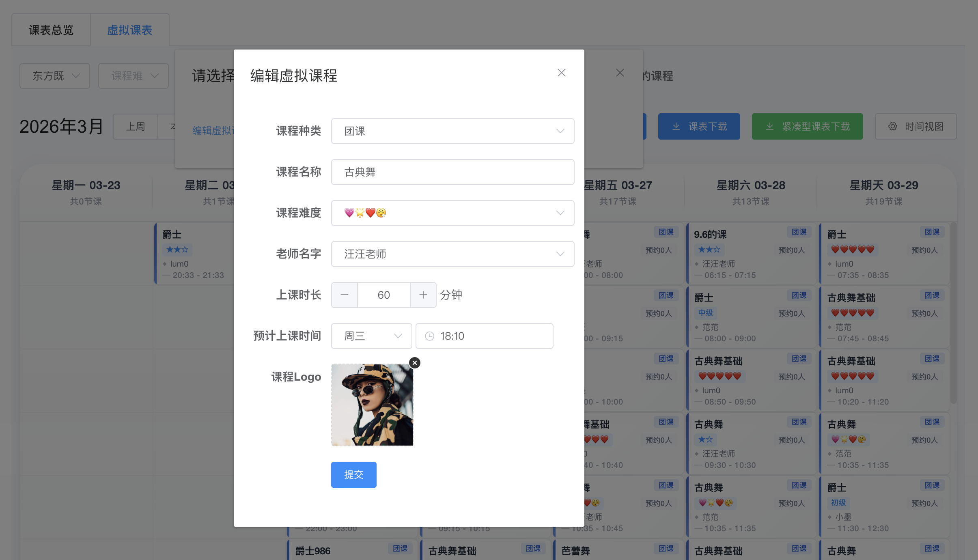Click the 提交 submit button
The height and width of the screenshot is (560, 978).
(353, 475)
